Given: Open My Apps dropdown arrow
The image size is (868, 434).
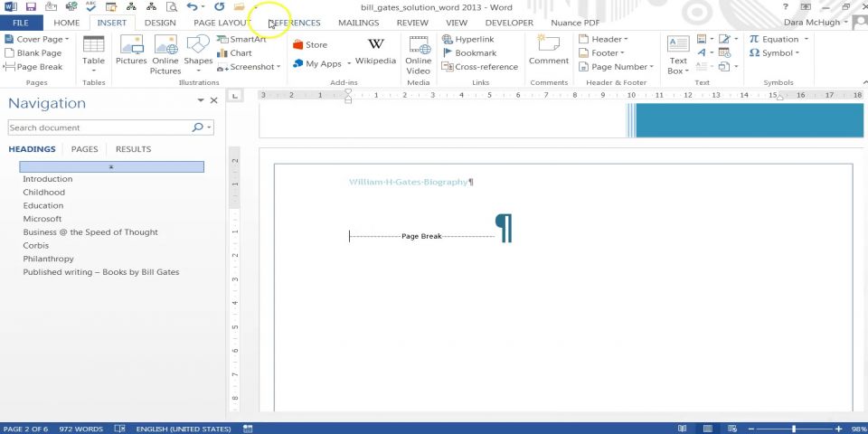Looking at the screenshot, I should point(349,63).
